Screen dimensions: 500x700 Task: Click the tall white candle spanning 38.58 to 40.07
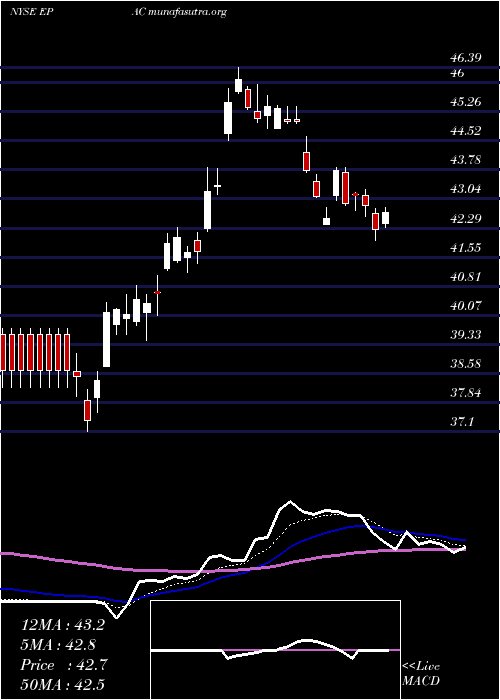tap(106, 339)
